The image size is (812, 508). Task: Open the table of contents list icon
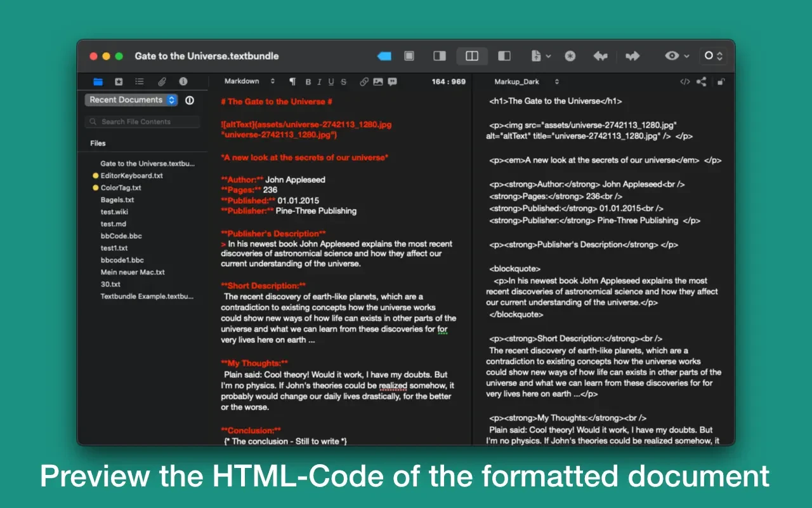tap(140, 82)
